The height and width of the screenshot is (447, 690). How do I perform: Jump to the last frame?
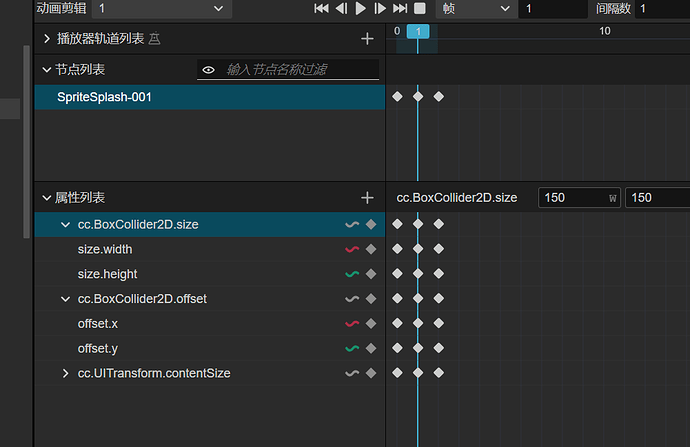tap(400, 9)
